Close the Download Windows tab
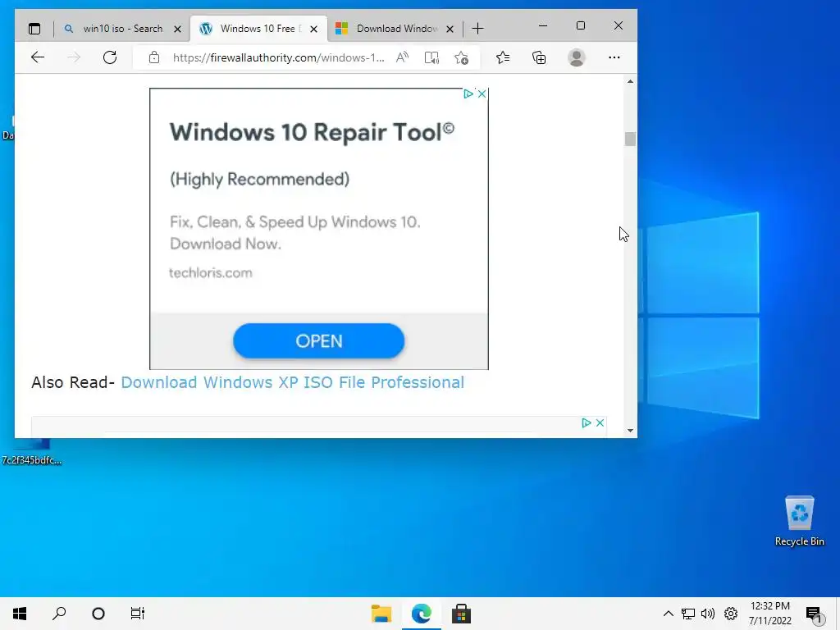 point(450,29)
